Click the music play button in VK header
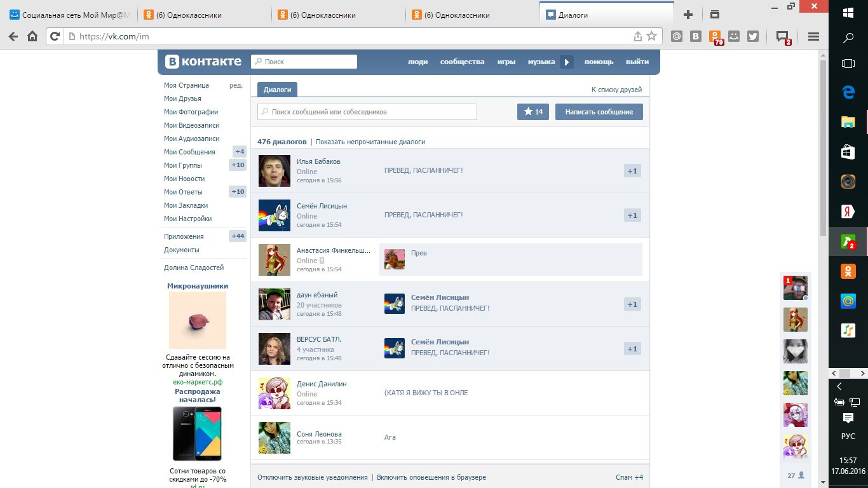 tap(567, 62)
